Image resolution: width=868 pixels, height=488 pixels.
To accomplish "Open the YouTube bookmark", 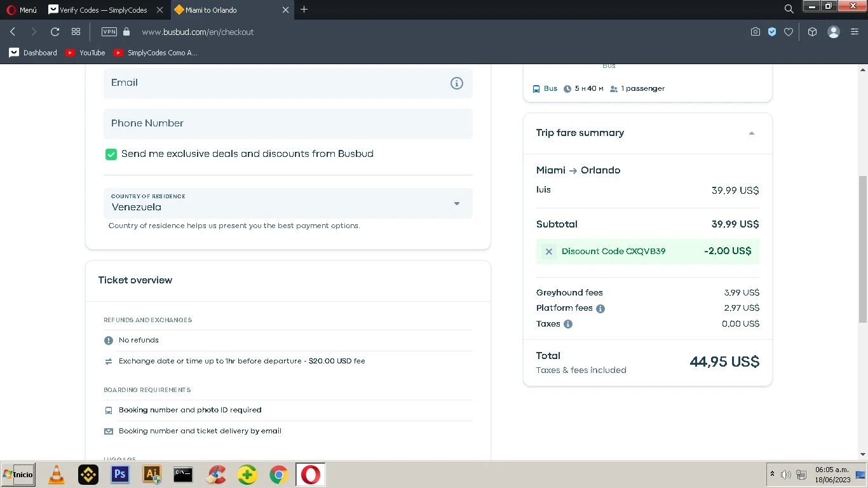I will (x=85, y=53).
